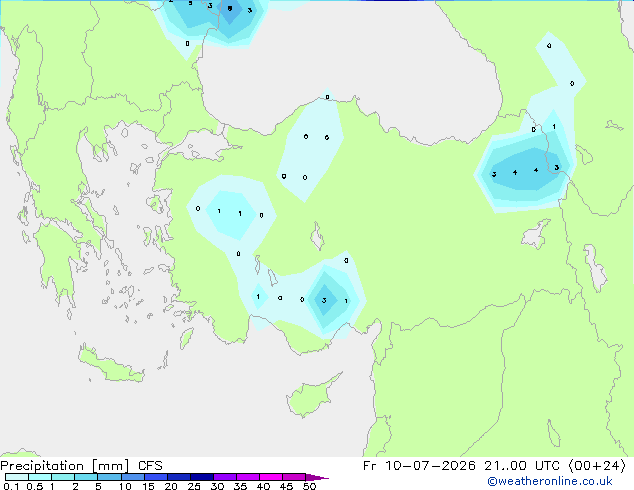Click the '(00+24)' forecast offset text
Screen dimensions: 634x490
[597, 466]
